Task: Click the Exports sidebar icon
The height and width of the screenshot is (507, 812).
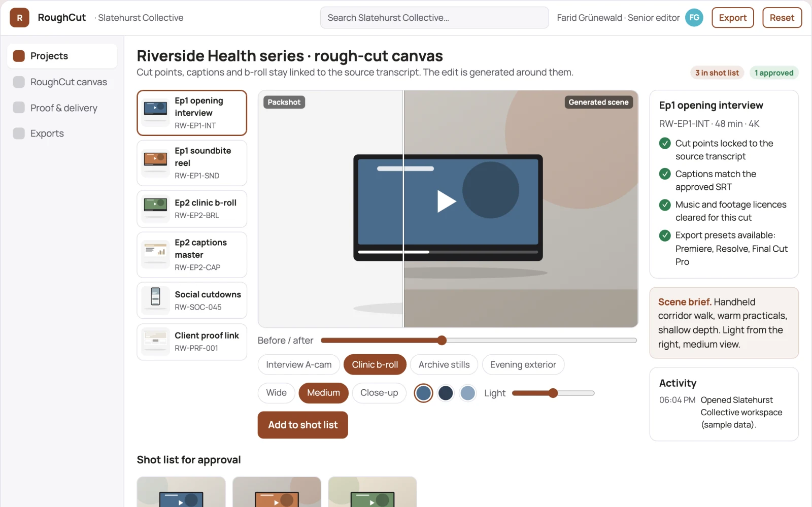Action: [19, 133]
